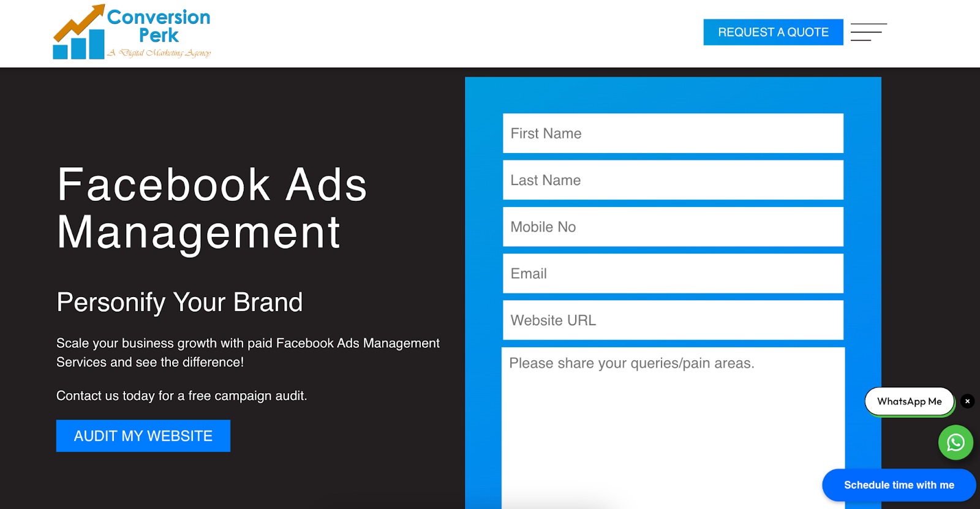Click the Audit My Website button
This screenshot has height=509, width=980.
click(143, 435)
